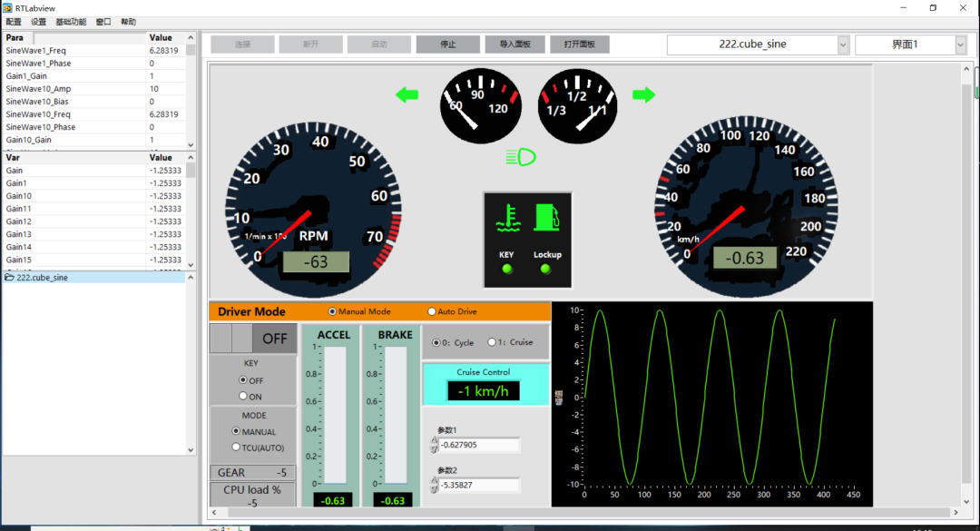This screenshot has height=531, width=980.
Task: Open the 设置 menu
Action: 39,22
